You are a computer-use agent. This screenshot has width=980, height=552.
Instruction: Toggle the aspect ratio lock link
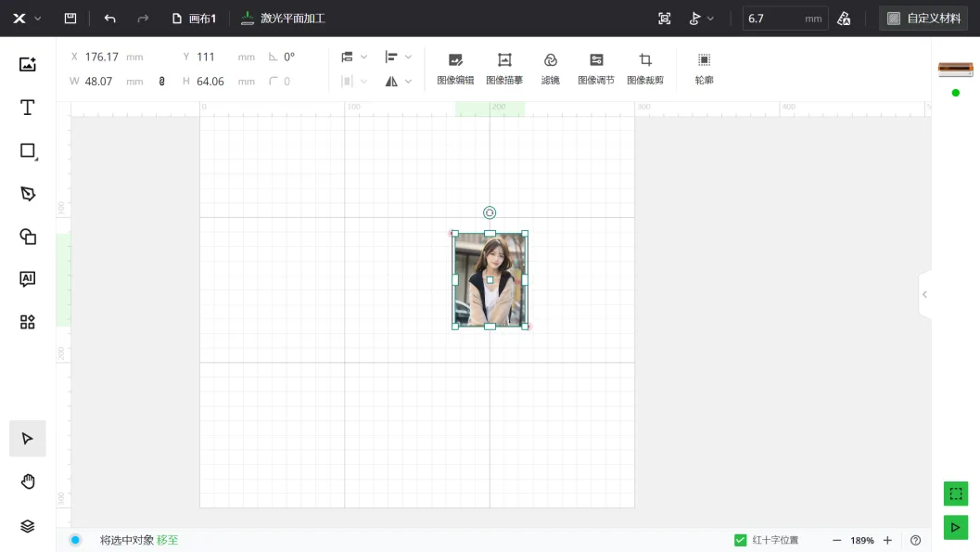click(162, 82)
